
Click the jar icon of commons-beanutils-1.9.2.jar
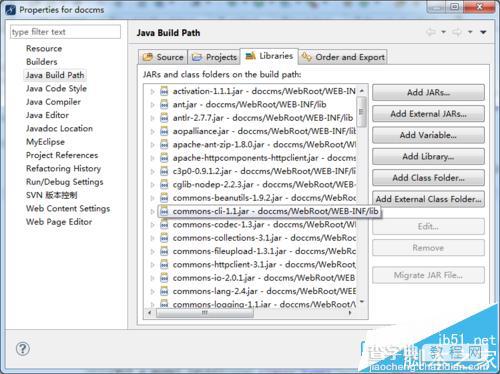tap(164, 198)
